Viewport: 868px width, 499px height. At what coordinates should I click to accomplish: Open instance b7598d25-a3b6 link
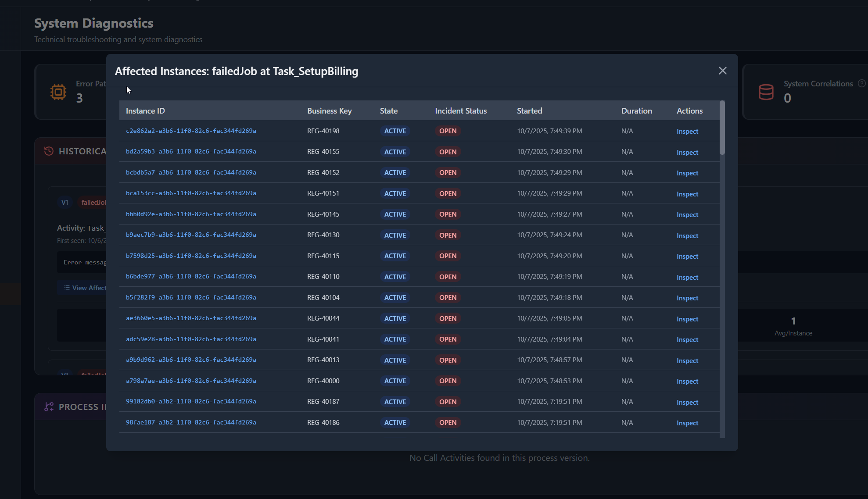point(191,256)
